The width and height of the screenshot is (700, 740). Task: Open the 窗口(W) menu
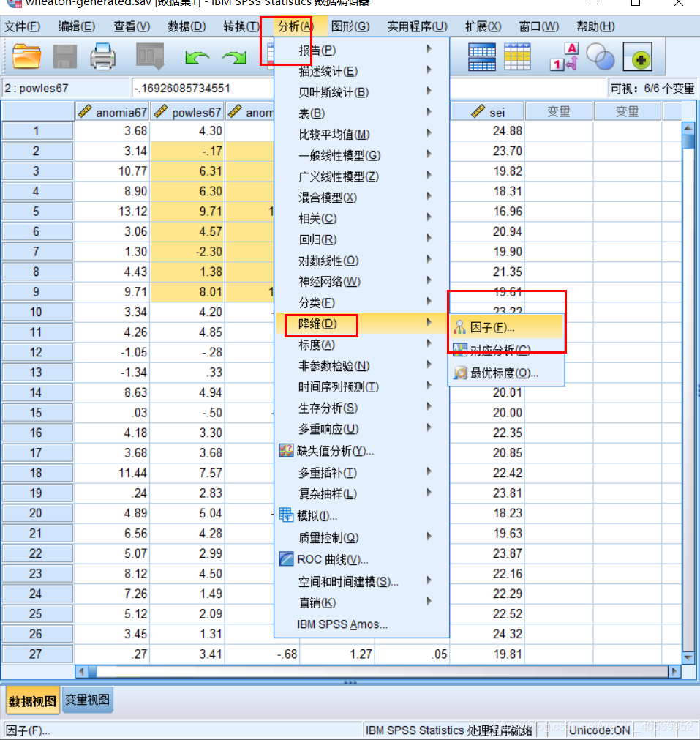pyautogui.click(x=538, y=26)
